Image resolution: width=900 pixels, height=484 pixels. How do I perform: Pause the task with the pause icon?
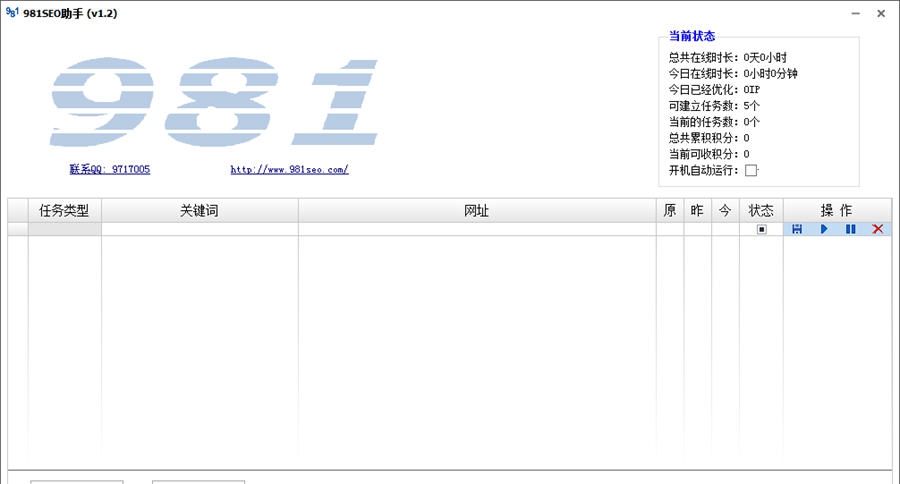coord(851,229)
